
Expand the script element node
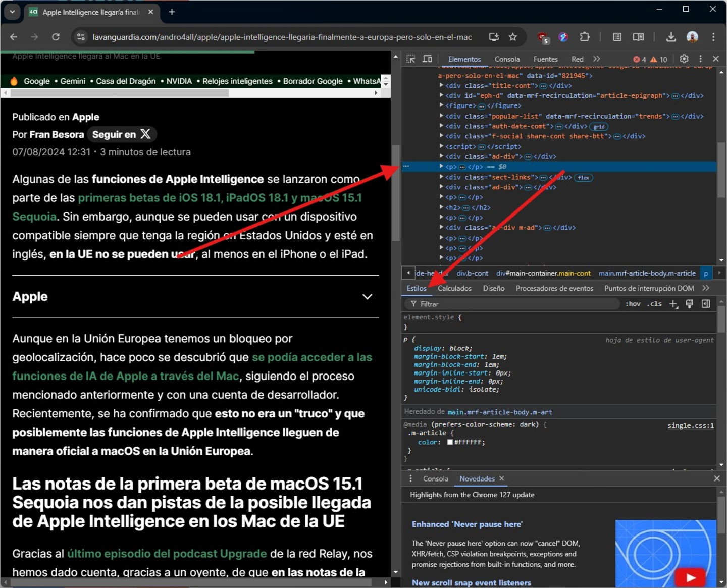[x=441, y=146]
